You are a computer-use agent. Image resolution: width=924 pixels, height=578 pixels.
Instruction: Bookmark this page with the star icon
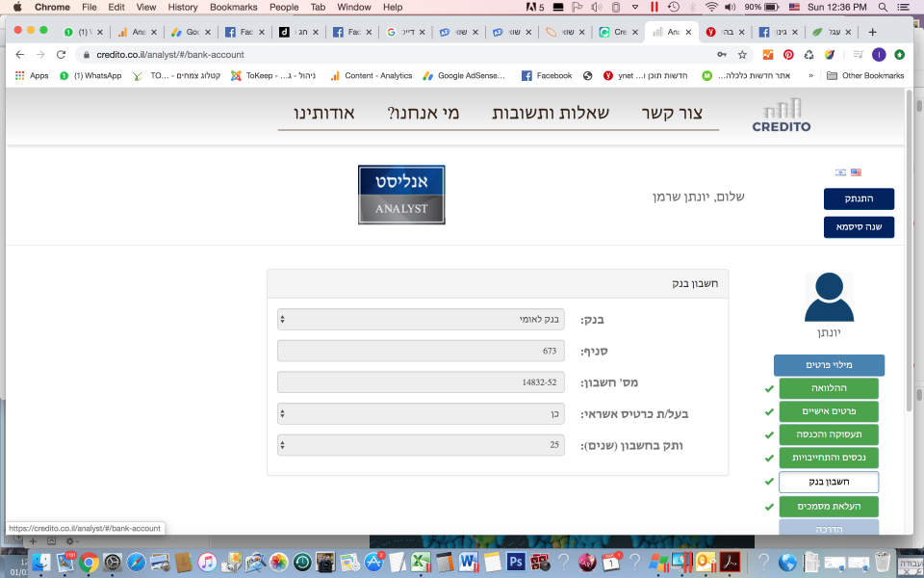742,55
